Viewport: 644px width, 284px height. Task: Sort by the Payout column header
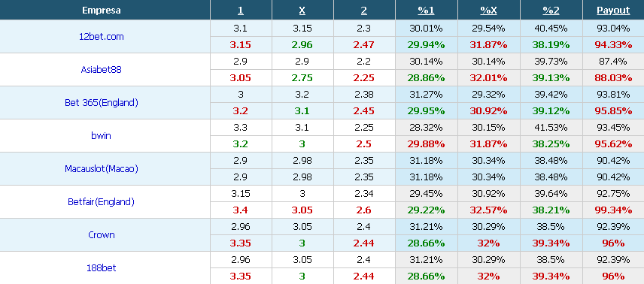(x=613, y=11)
